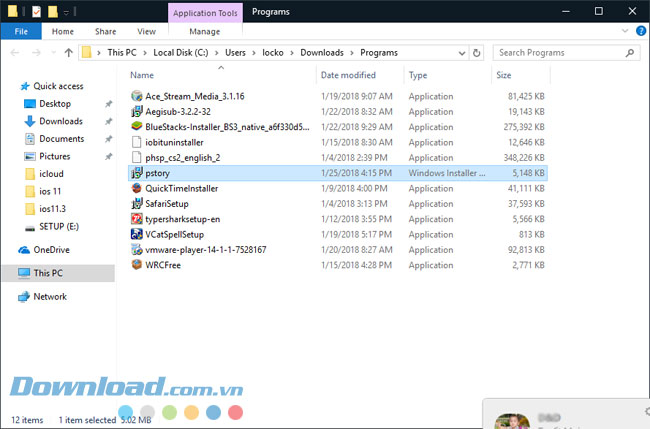The width and height of the screenshot is (650, 429).
Task: Click the Up one level arrow
Action: [69, 53]
